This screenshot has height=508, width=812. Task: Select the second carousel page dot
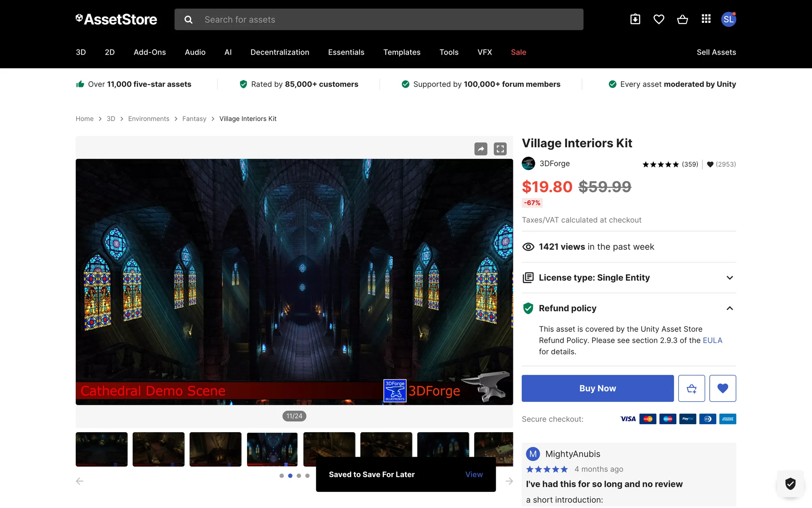[290, 476]
